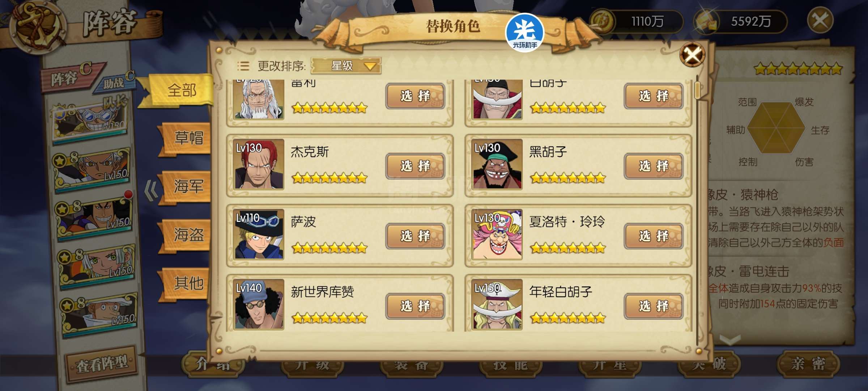Open the 星级 sort order dropdown
The width and height of the screenshot is (868, 391).
click(346, 66)
